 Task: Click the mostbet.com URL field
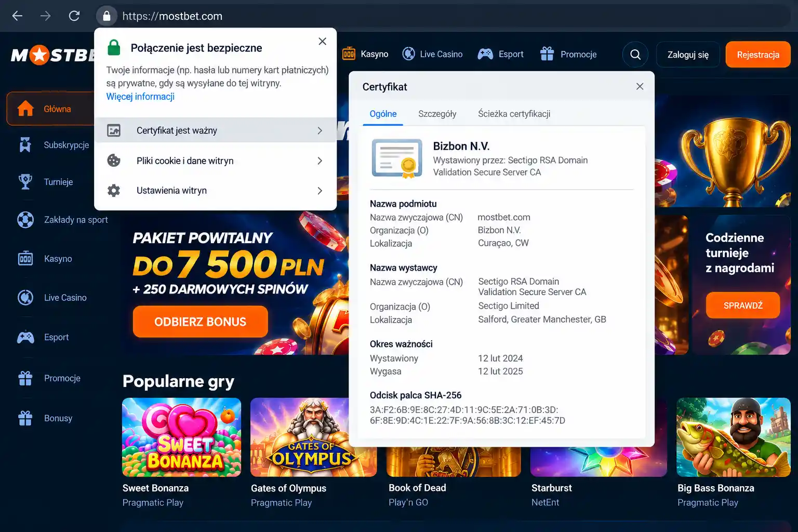[172, 16]
